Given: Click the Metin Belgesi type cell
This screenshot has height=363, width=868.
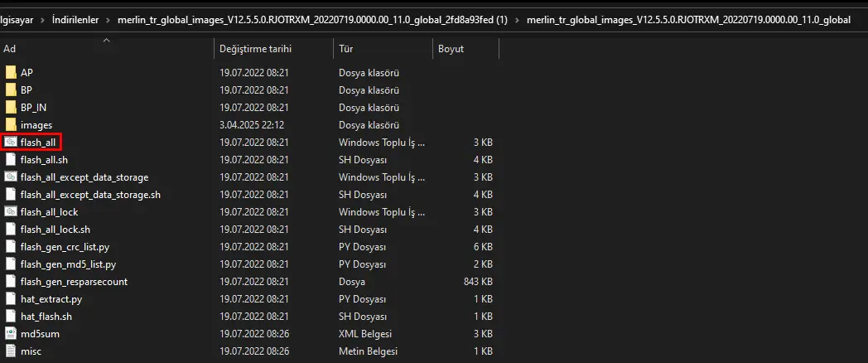Looking at the screenshot, I should [368, 351].
